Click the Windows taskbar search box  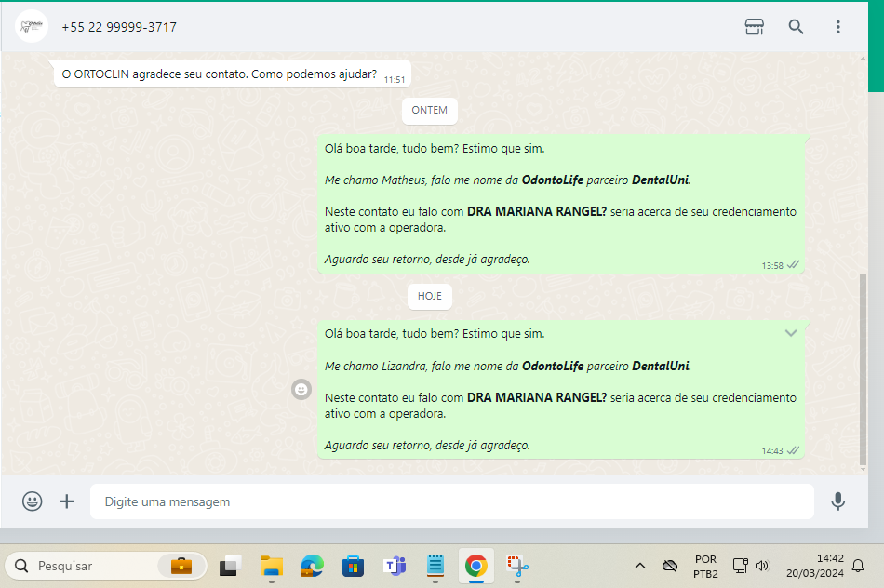pos(106,566)
